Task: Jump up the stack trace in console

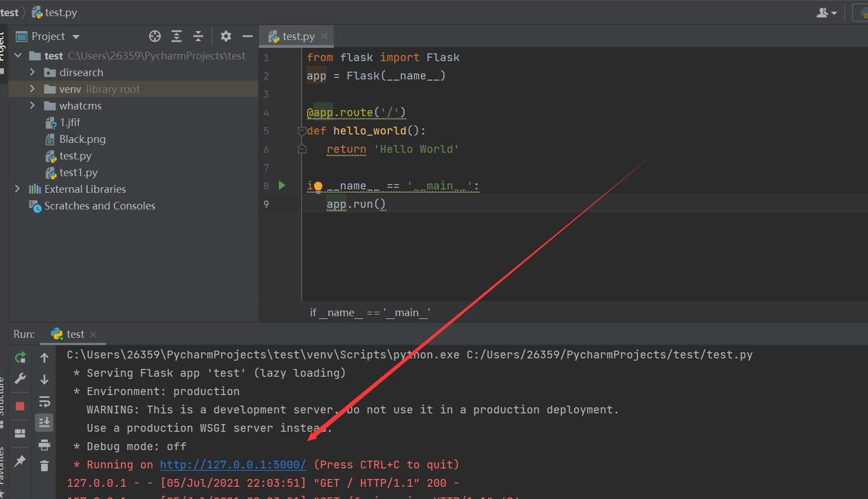Action: pyautogui.click(x=44, y=358)
